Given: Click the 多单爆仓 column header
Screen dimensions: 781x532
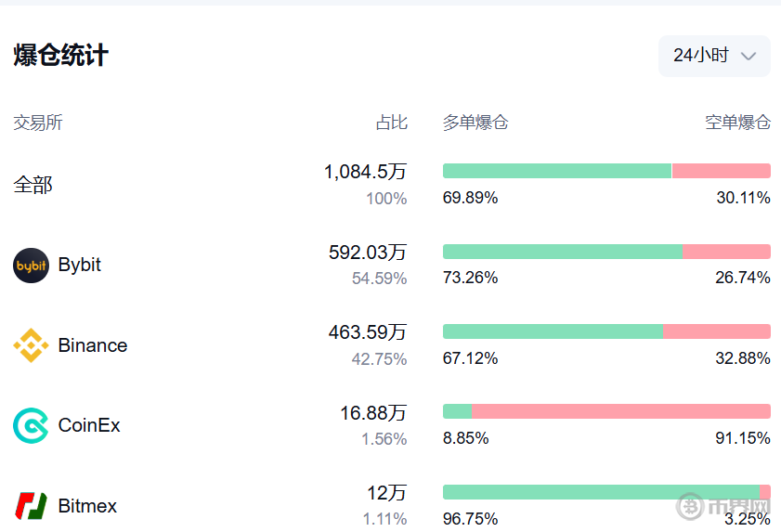Looking at the screenshot, I should coord(475,123).
